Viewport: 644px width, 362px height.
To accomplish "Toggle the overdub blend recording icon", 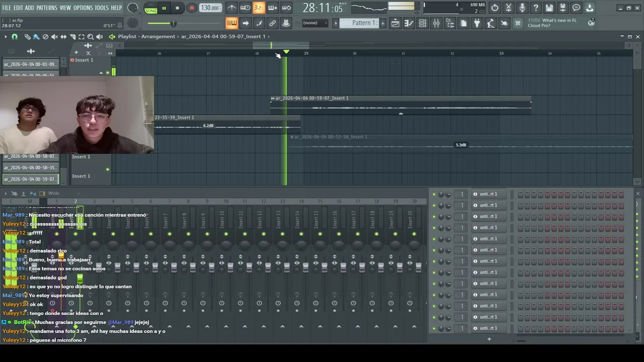I will click(272, 8).
